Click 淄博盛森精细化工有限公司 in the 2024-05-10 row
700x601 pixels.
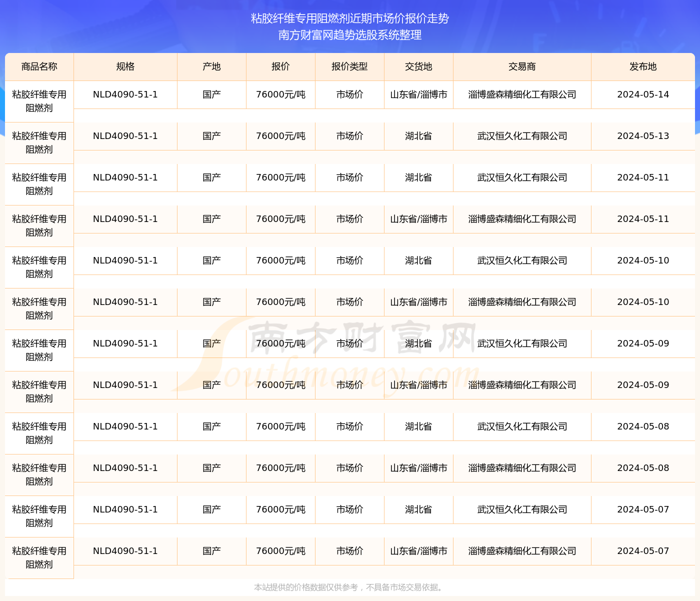(x=522, y=302)
